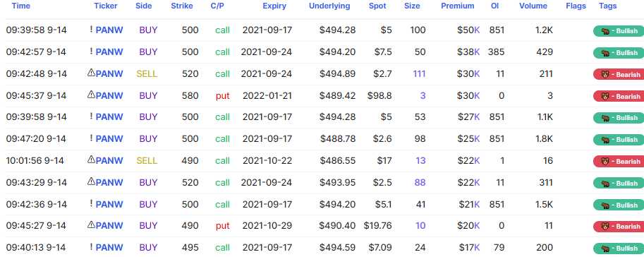
Task: Click the Time column header
Action: pyautogui.click(x=20, y=6)
